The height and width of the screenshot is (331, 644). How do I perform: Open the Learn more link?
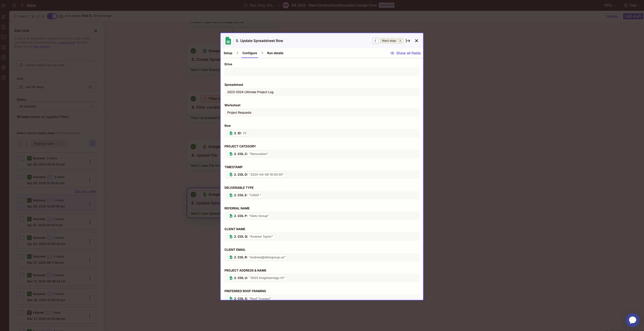pos(67,43)
